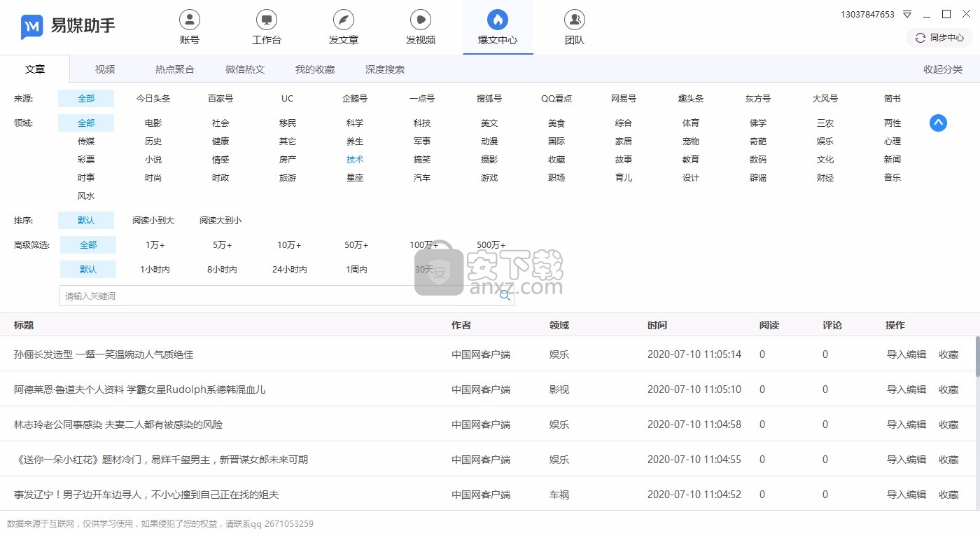
Task: Open the 工作台 workbench icon
Action: [x=267, y=27]
